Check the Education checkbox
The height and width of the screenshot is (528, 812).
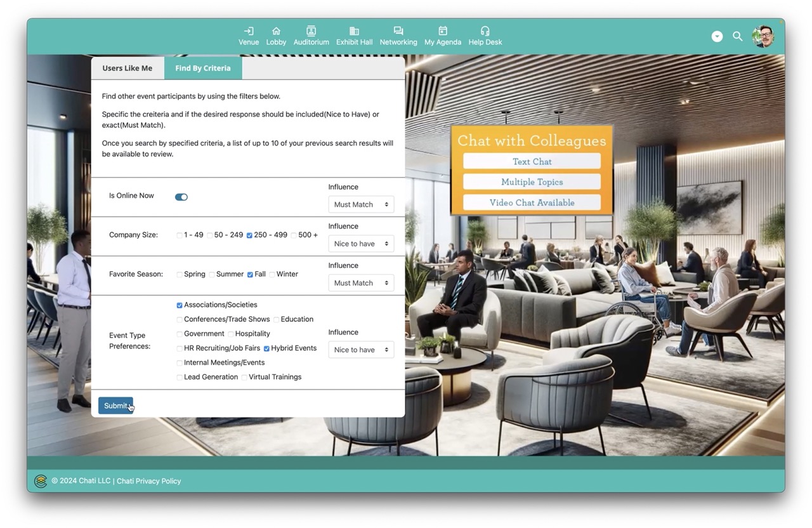276,320
